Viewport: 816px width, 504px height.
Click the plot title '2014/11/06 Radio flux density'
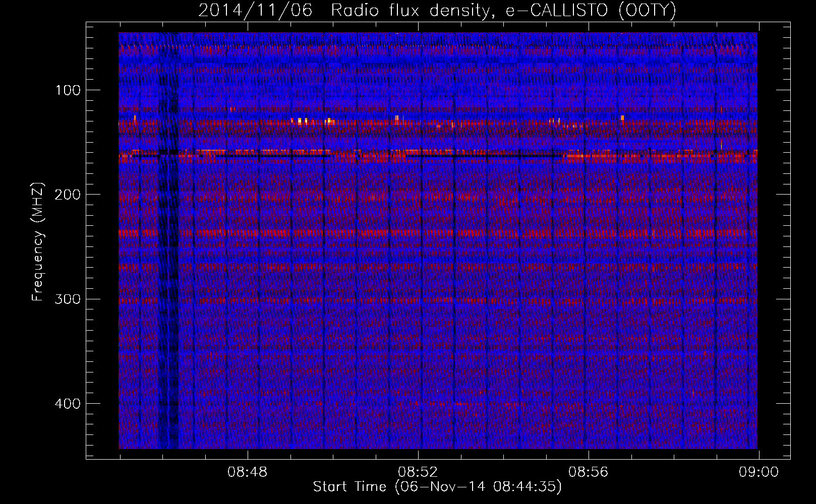point(437,10)
